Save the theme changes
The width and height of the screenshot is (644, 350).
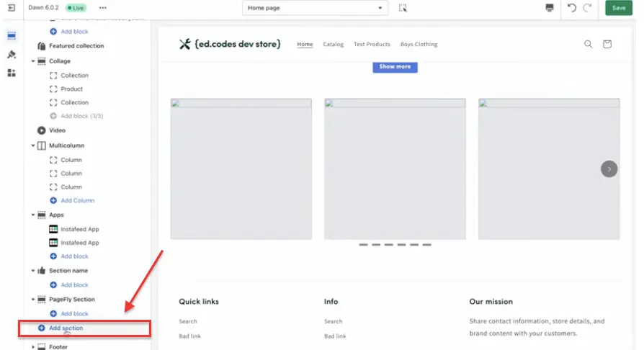[619, 8]
